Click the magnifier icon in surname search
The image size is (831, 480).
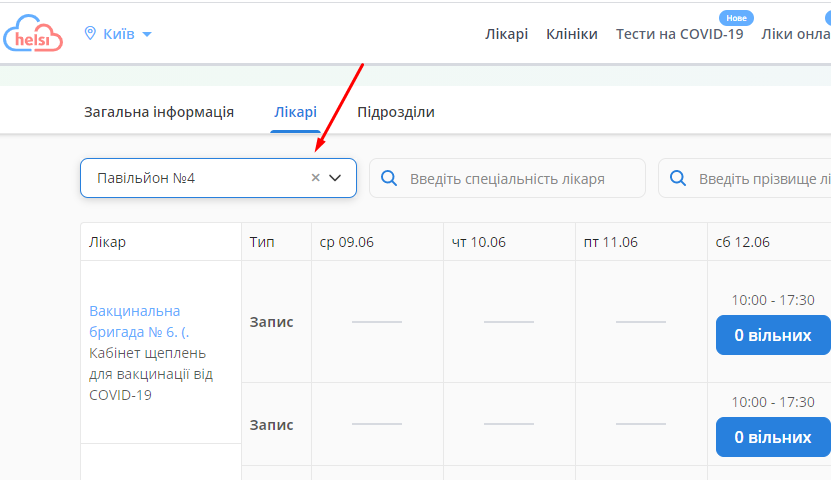click(x=678, y=178)
